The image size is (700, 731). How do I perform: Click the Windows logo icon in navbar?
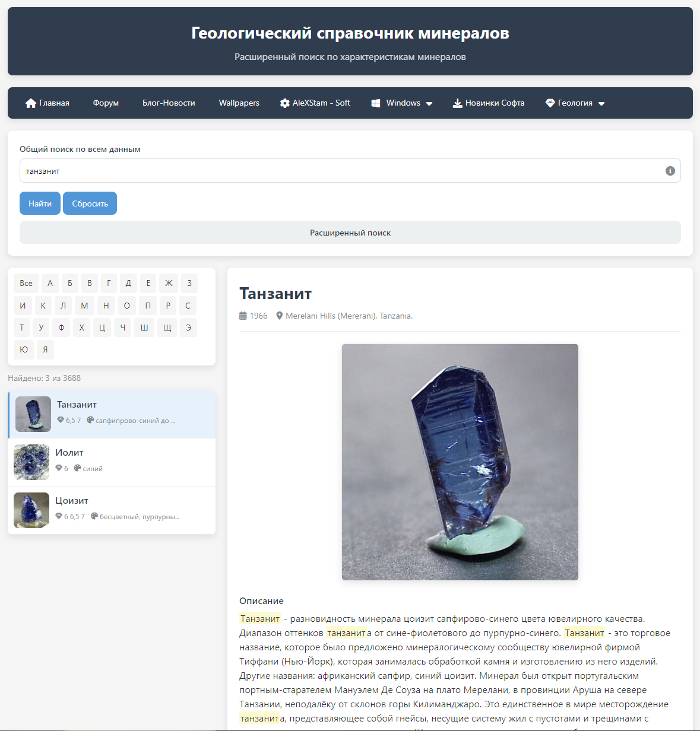[376, 103]
